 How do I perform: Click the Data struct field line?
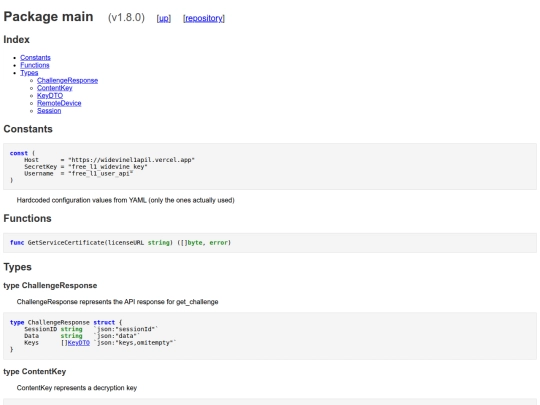click(x=82, y=336)
